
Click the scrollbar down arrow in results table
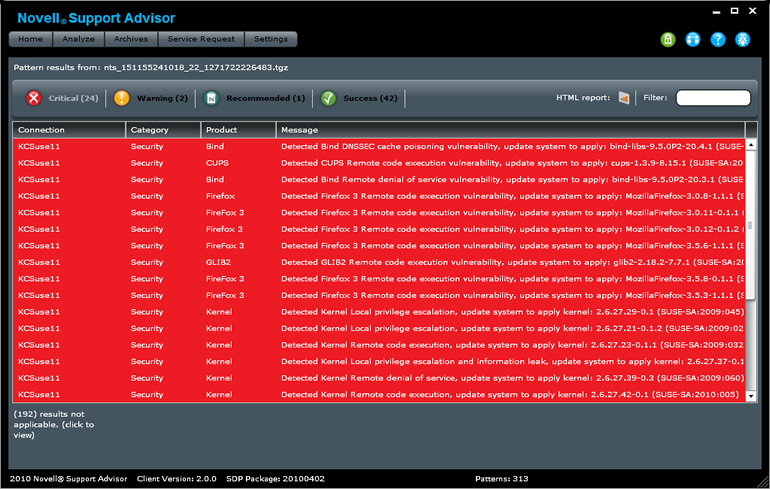[751, 396]
